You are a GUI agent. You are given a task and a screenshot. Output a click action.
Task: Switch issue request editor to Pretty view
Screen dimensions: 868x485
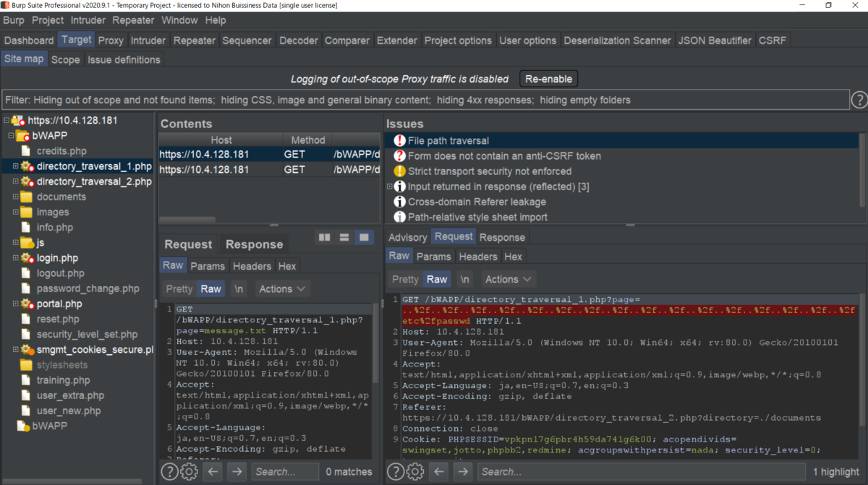click(405, 280)
